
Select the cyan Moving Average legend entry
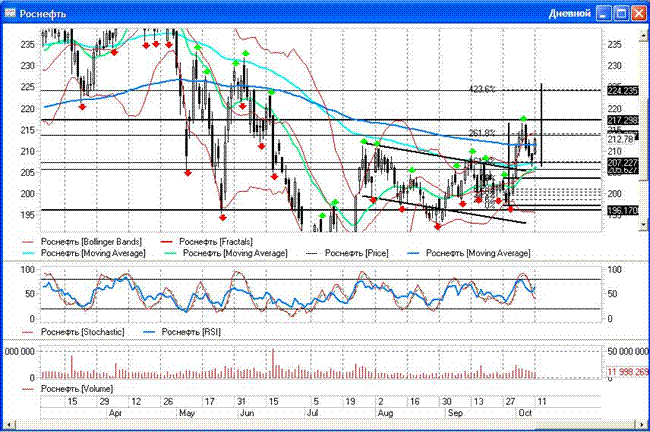83,253
